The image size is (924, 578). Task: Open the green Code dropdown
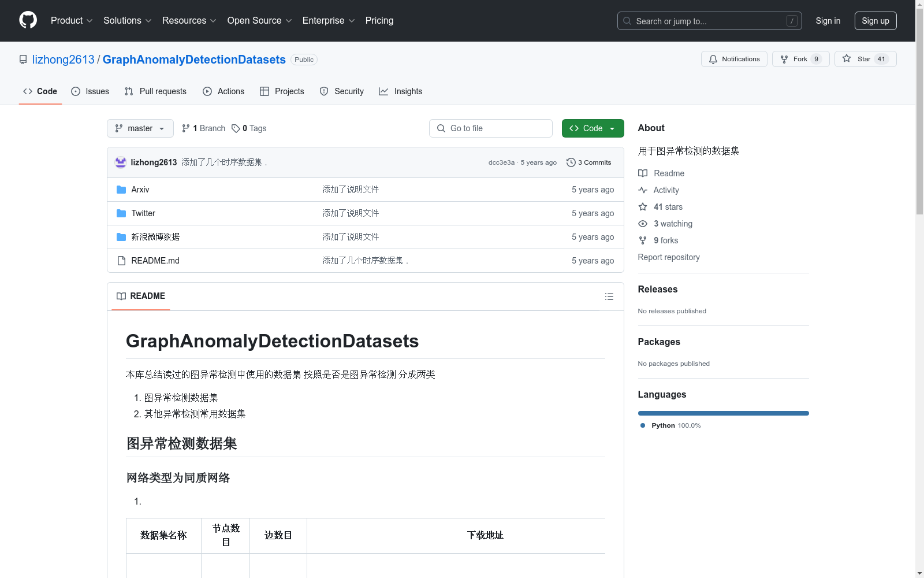(x=593, y=128)
